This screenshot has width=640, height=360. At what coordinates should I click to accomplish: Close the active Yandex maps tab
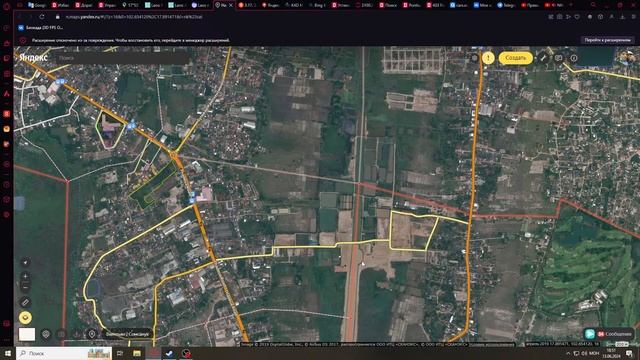(x=231, y=5)
